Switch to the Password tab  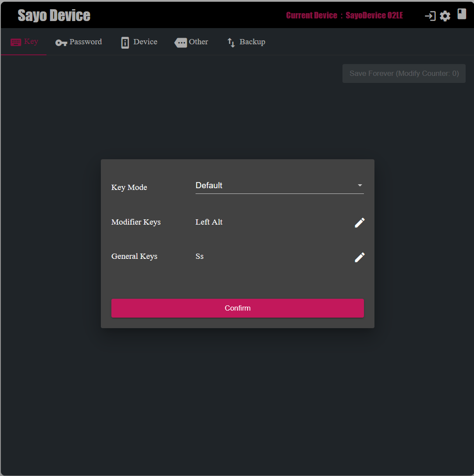pos(78,42)
